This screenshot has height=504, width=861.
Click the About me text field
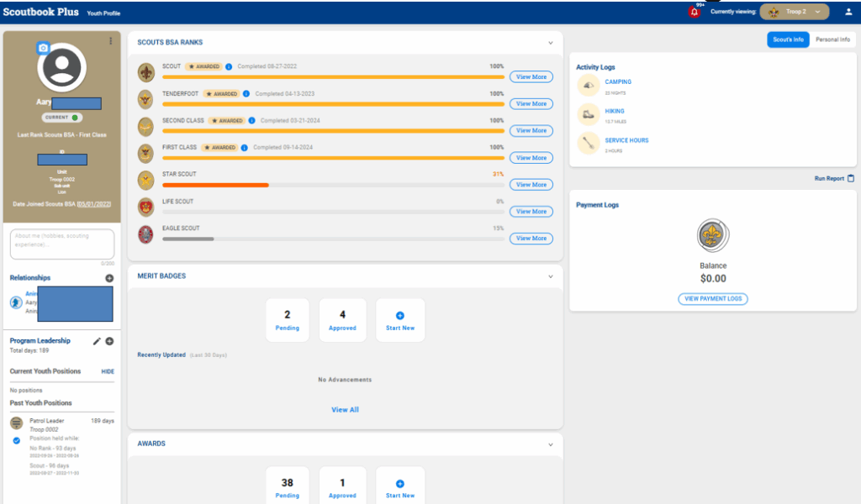62,244
